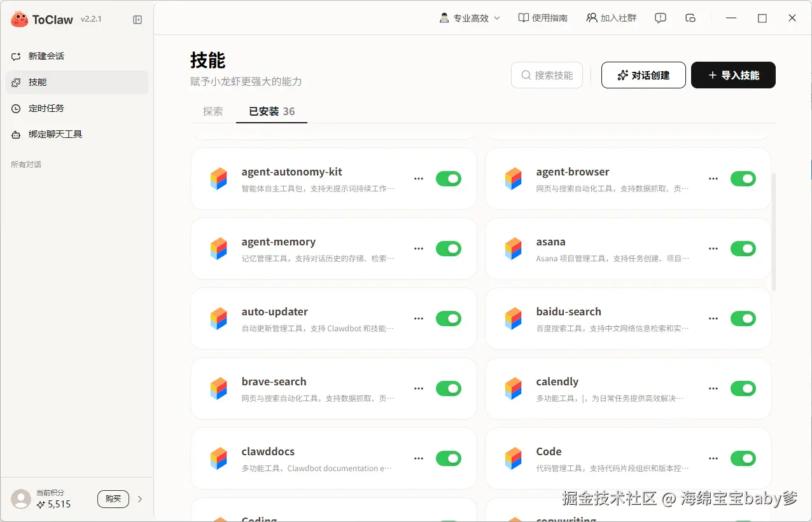Click the auto-updater skill icon
The height and width of the screenshot is (522, 812).
coord(219,319)
